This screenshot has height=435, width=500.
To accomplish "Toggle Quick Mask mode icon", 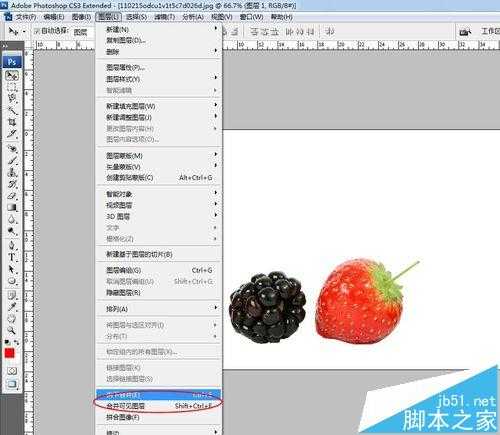I will (12, 371).
